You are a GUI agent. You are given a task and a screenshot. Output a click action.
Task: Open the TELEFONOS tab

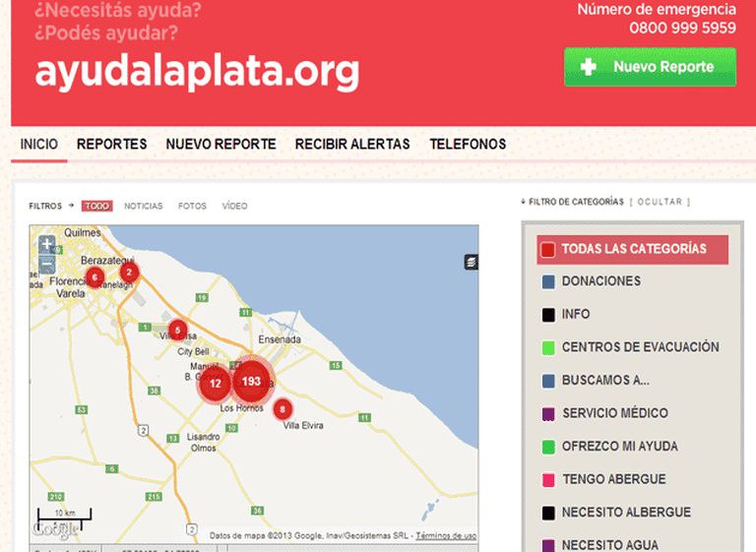[x=468, y=144]
